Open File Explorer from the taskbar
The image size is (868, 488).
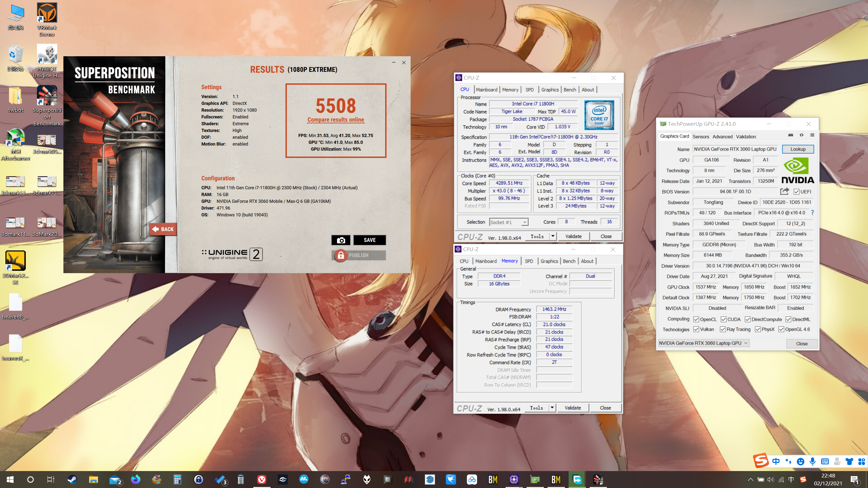coord(93,480)
